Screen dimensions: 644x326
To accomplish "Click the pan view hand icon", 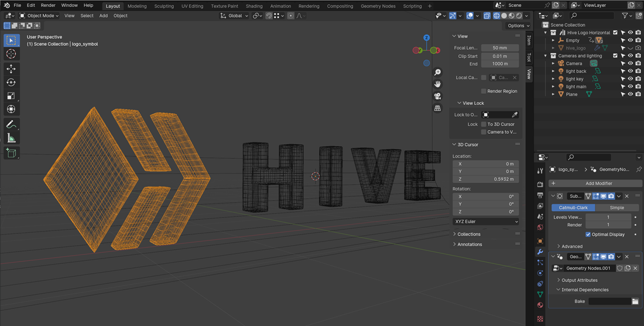I will [x=437, y=84].
